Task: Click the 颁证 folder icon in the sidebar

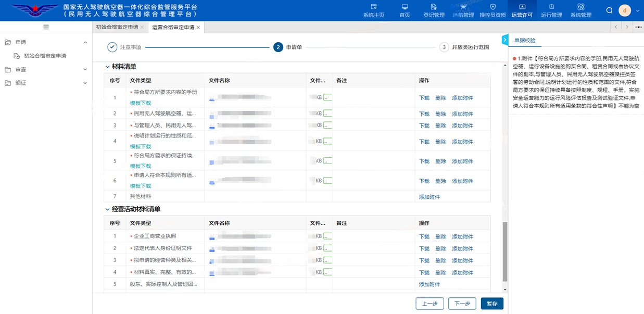Action: pyautogui.click(x=8, y=83)
